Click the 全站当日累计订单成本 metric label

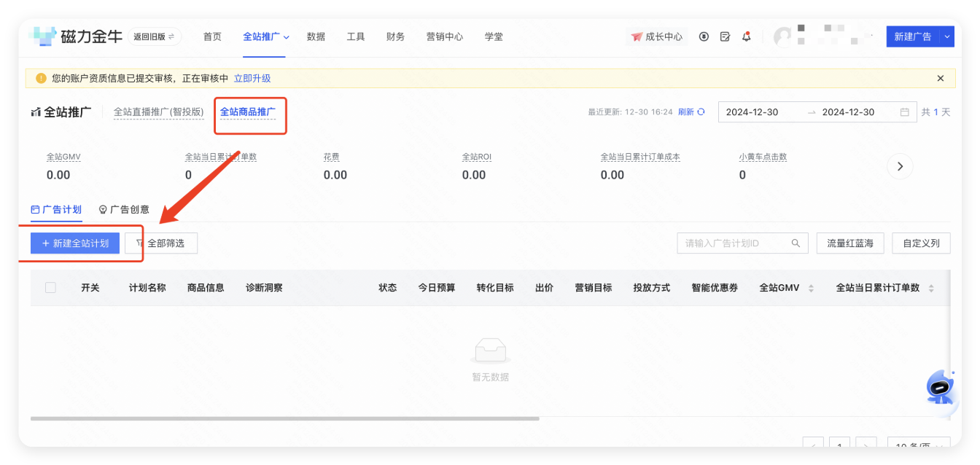point(640,157)
